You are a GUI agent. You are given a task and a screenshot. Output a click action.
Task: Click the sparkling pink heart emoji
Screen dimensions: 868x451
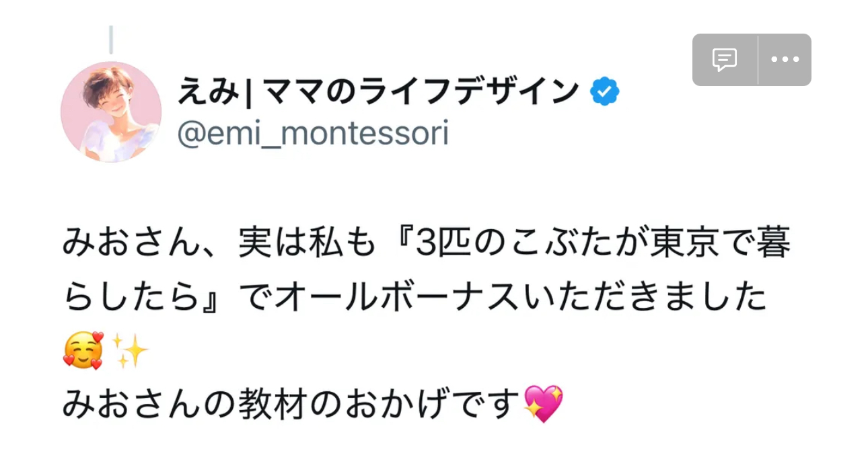[x=542, y=403]
